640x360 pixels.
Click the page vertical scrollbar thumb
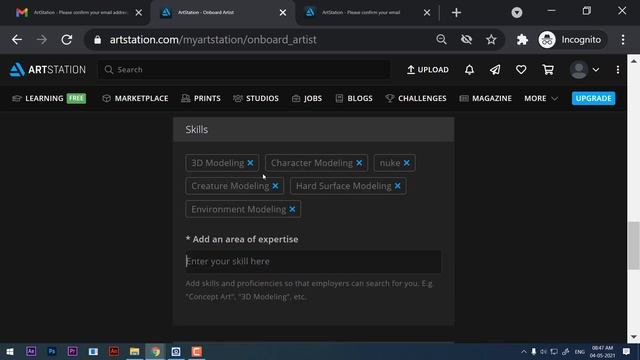click(x=633, y=246)
